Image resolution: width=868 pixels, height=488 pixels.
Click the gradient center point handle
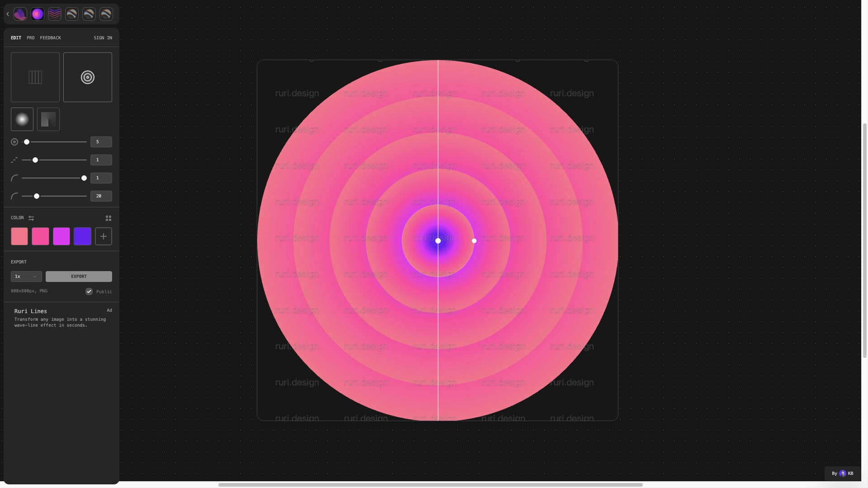(x=438, y=241)
